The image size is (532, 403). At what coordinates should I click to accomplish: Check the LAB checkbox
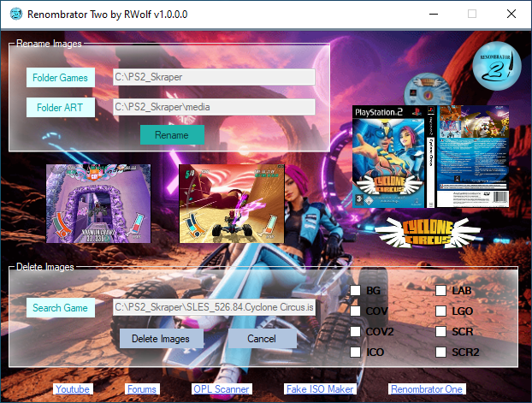440,290
